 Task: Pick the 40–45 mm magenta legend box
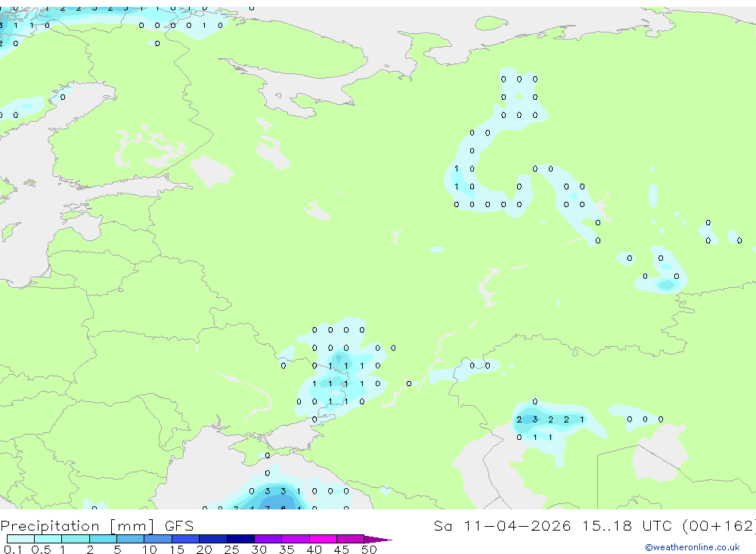click(323, 539)
